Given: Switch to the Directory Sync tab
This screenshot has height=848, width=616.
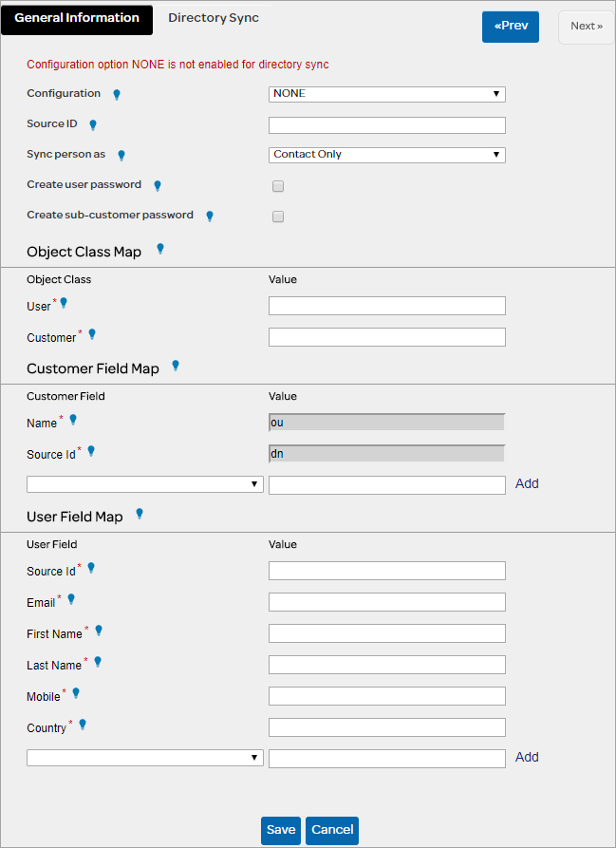Looking at the screenshot, I should point(213,18).
